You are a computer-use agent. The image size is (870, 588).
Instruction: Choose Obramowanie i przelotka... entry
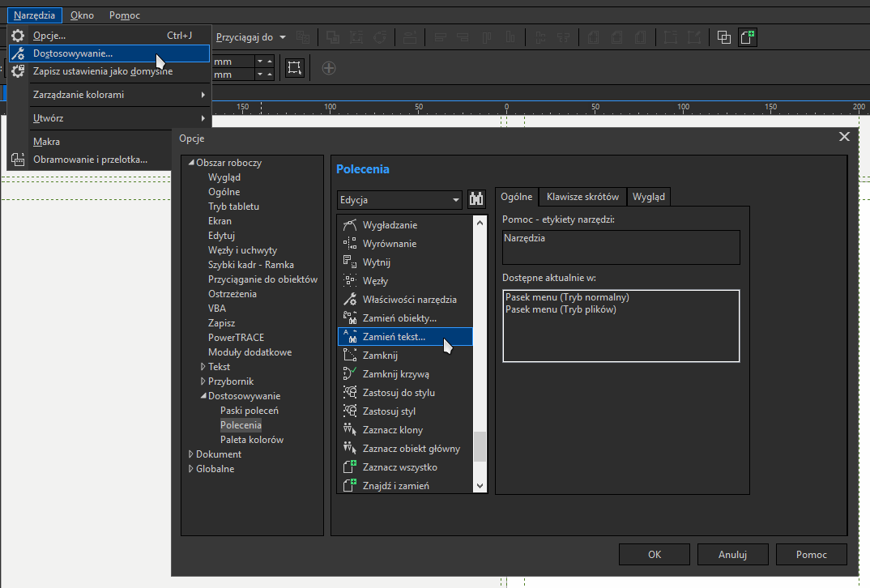91,160
